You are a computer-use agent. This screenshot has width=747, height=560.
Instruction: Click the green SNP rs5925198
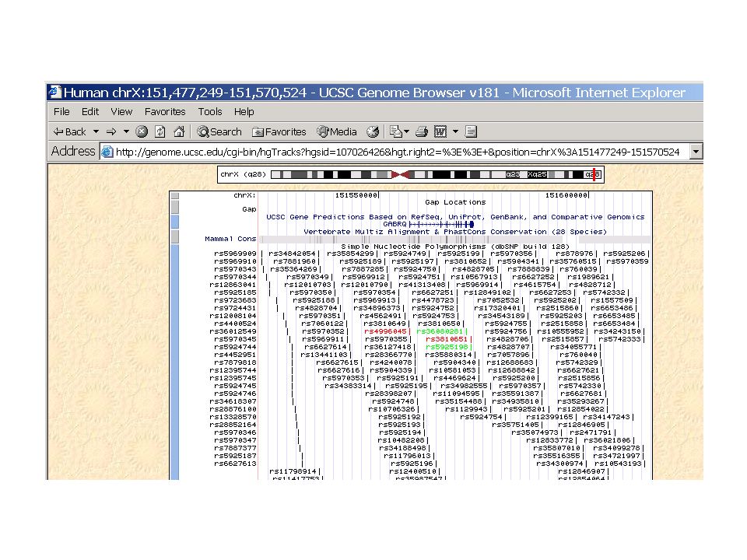coord(447,347)
